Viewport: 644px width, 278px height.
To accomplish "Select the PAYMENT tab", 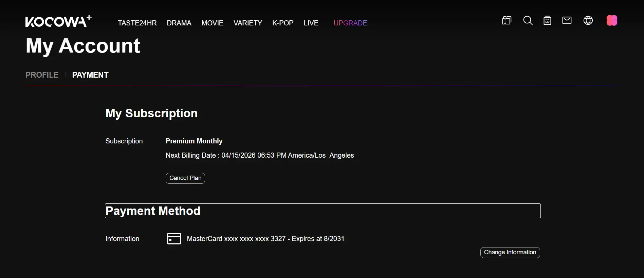I will click(x=90, y=75).
